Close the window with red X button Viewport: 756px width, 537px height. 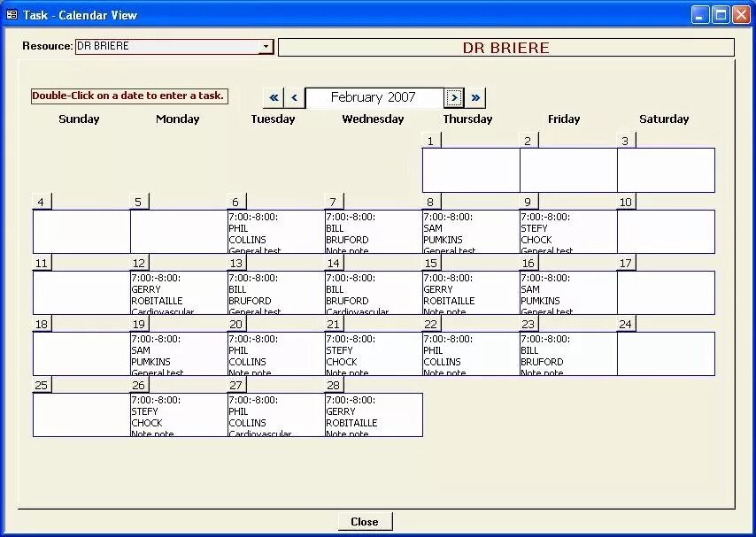click(x=741, y=15)
